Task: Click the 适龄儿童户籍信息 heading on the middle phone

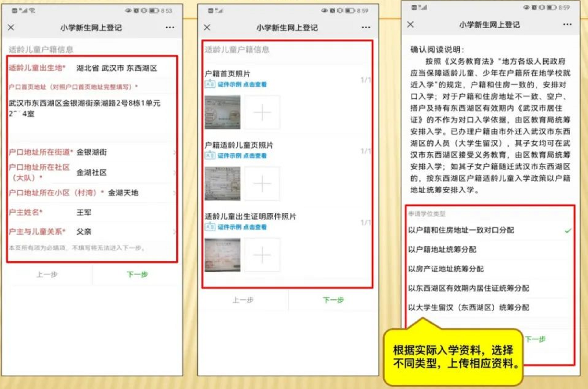Action: pyautogui.click(x=237, y=49)
